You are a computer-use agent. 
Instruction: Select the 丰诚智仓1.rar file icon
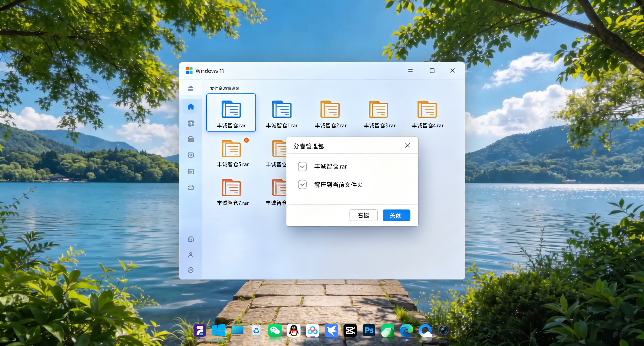coord(282,109)
